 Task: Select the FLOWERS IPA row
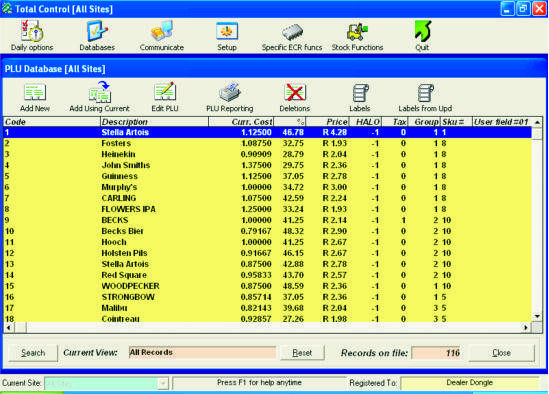click(267, 209)
